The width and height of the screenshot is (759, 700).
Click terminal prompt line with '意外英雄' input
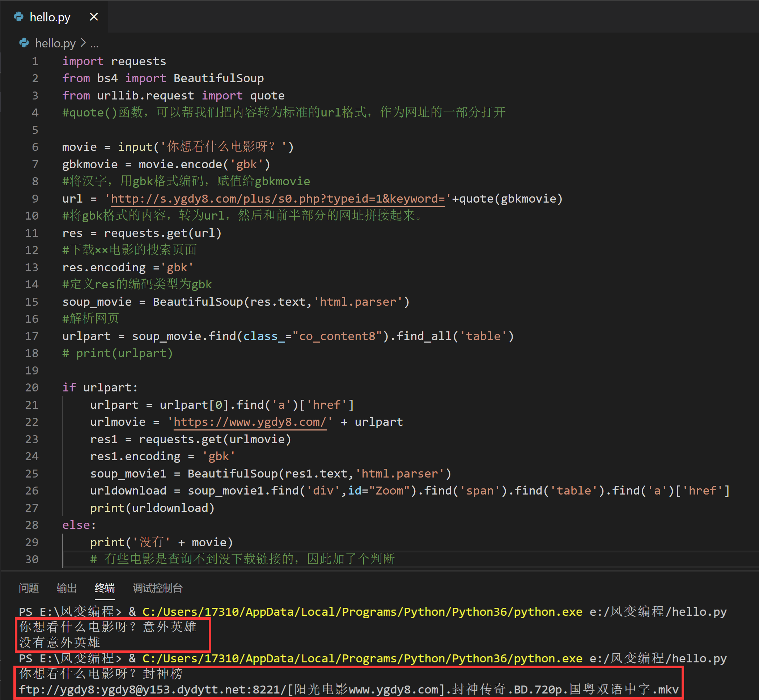coord(108,627)
